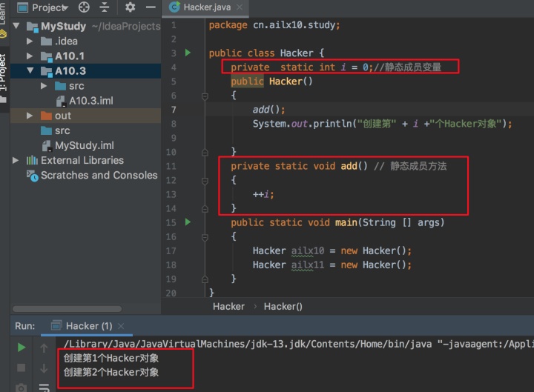Screen dimensions: 534x392
Task: Click the fold marker at line 16
Action: click(x=205, y=237)
